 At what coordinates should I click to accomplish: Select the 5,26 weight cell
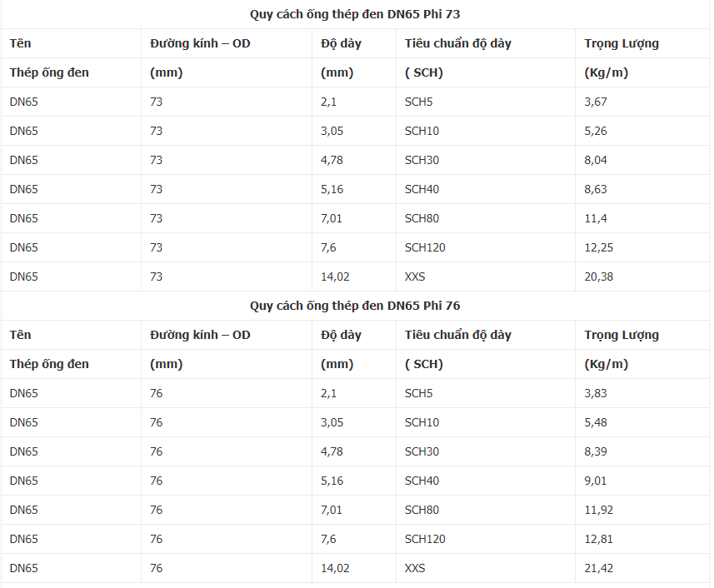click(x=596, y=131)
